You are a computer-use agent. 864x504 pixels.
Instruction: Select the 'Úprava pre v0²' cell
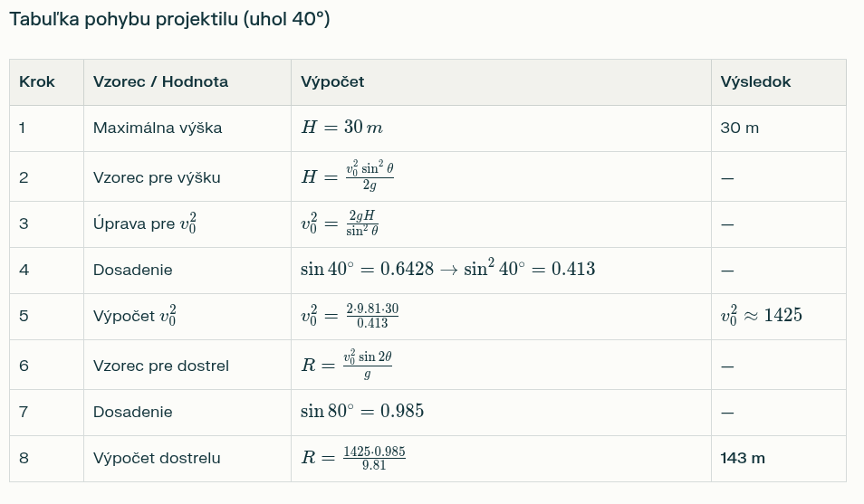145,224
